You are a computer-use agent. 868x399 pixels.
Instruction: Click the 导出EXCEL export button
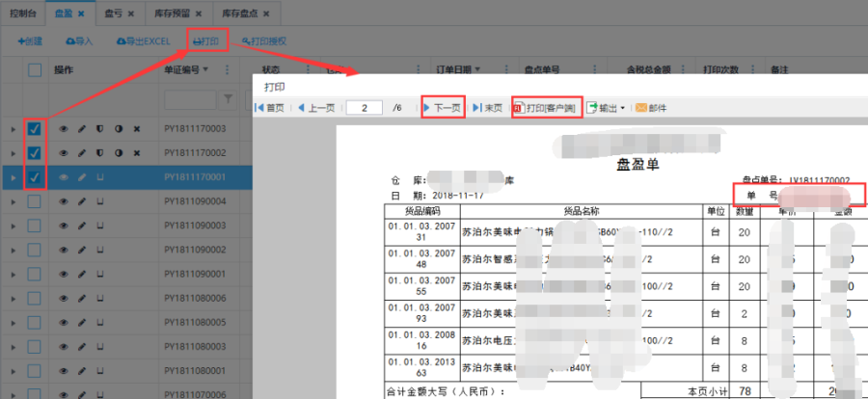[x=143, y=41]
